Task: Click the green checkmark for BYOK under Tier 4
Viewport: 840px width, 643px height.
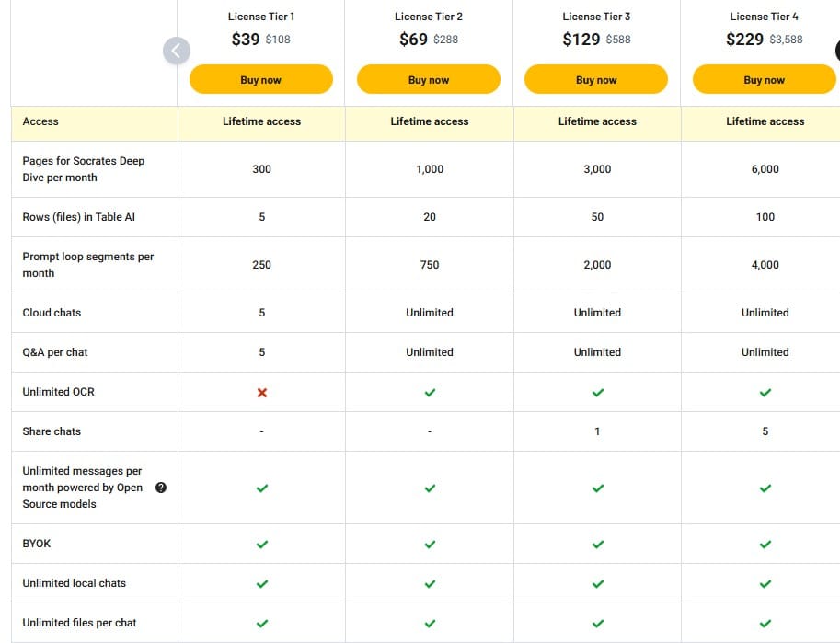Action: pyautogui.click(x=765, y=544)
